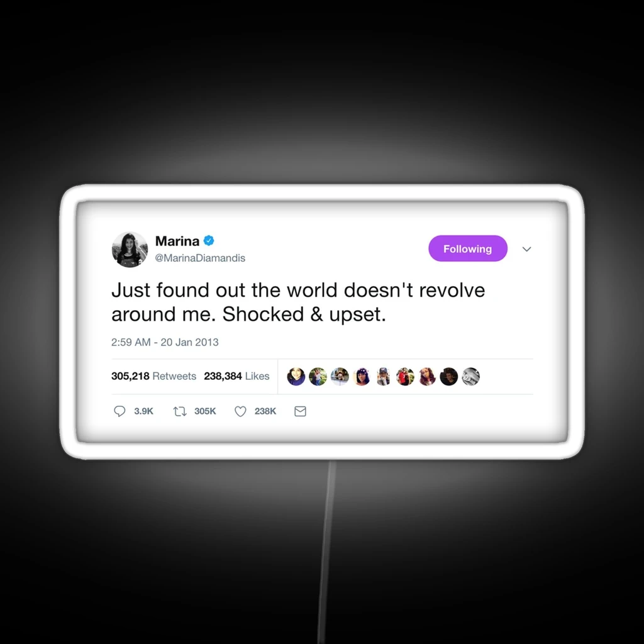This screenshot has height=644, width=644.
Task: Click the tweet text about the world revolving
Action: point(298,303)
